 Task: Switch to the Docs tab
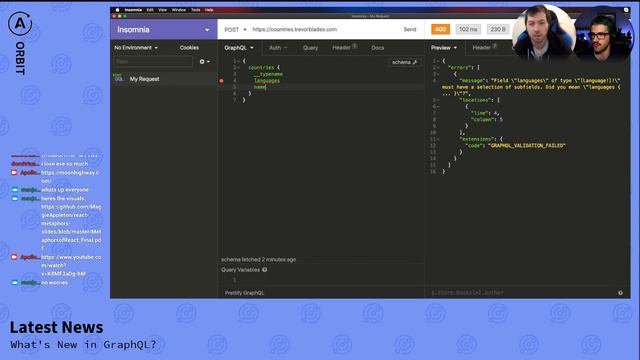(378, 48)
